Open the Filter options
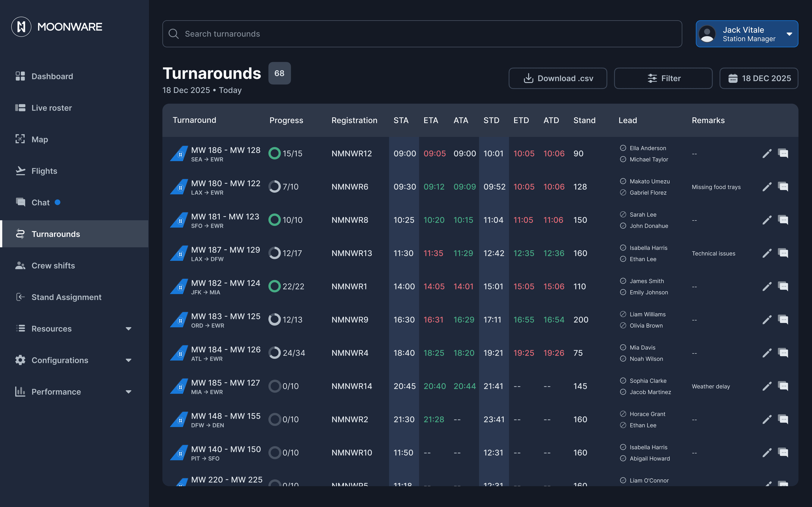812x507 pixels. point(663,78)
